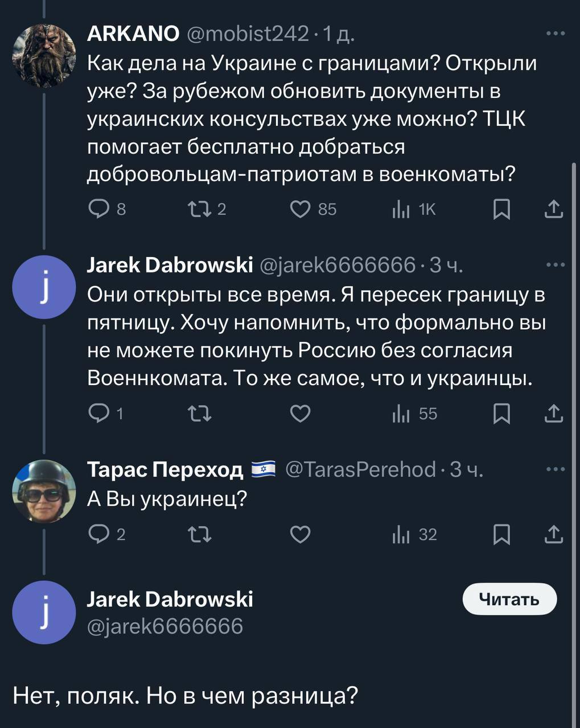Viewport: 580px width, 728px height.
Task: Like Jarek Dabrowski's reply
Action: tap(300, 414)
